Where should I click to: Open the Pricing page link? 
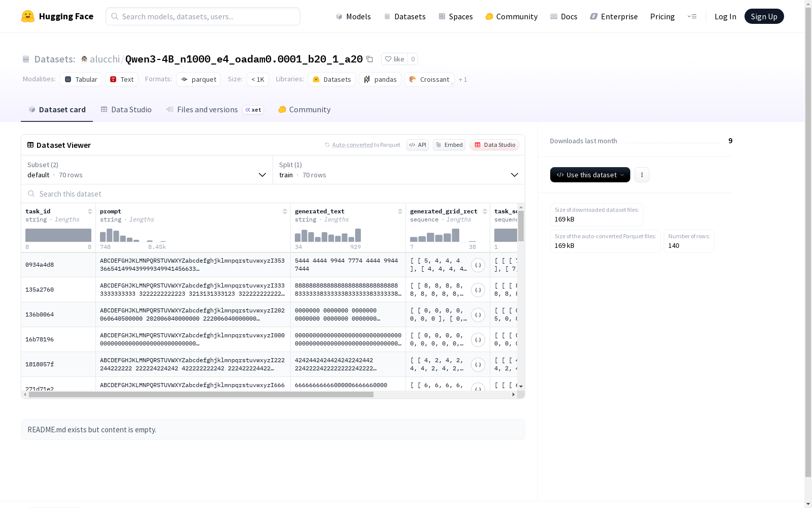662,16
